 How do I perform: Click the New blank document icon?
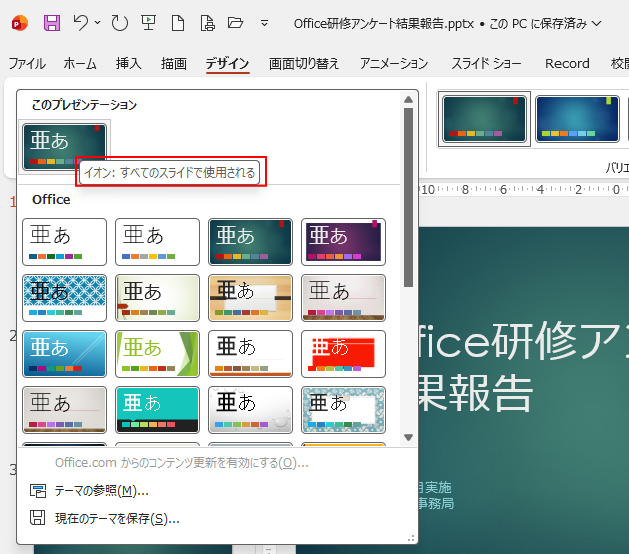point(178,23)
